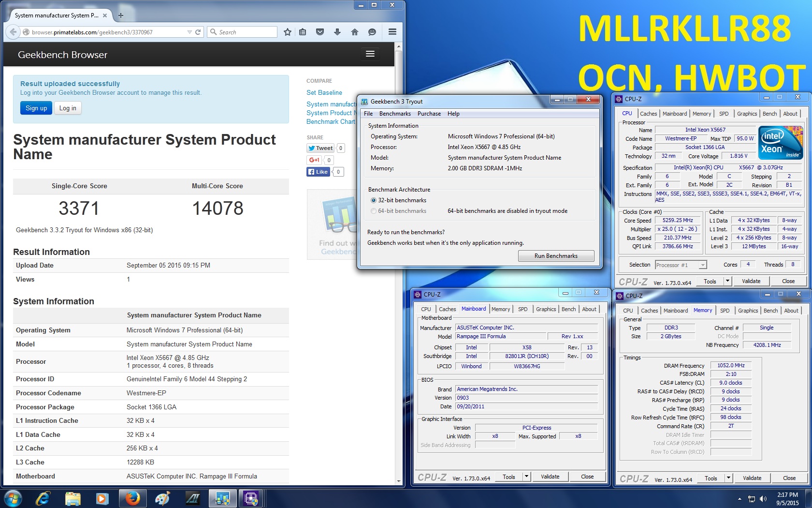The width and height of the screenshot is (812, 508).
Task: Open About tab in CPU-Z Mainboard window
Action: pos(589,309)
